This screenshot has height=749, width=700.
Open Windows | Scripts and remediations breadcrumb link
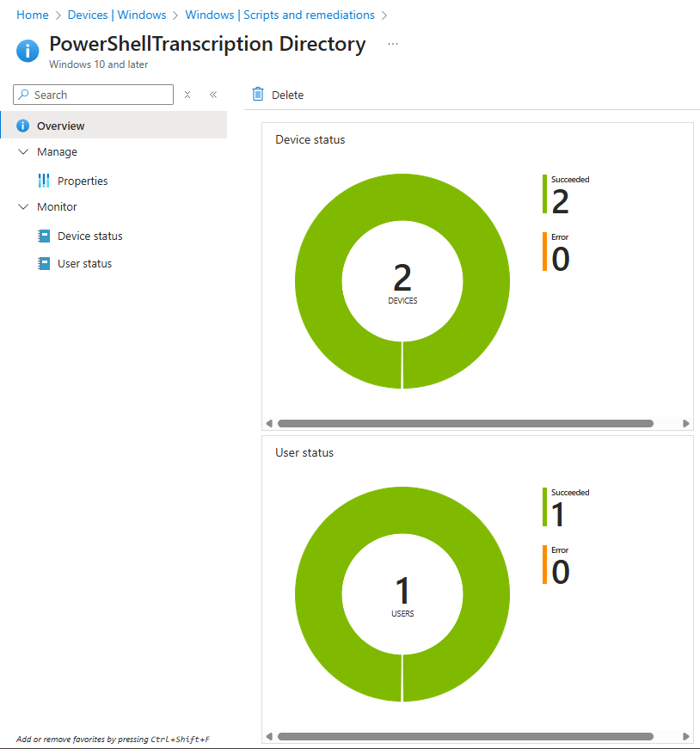pyautogui.click(x=280, y=15)
